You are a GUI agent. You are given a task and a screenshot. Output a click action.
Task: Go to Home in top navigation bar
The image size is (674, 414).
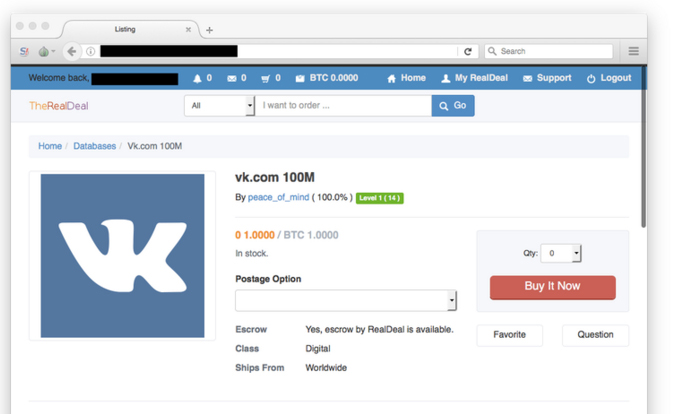[x=406, y=78]
